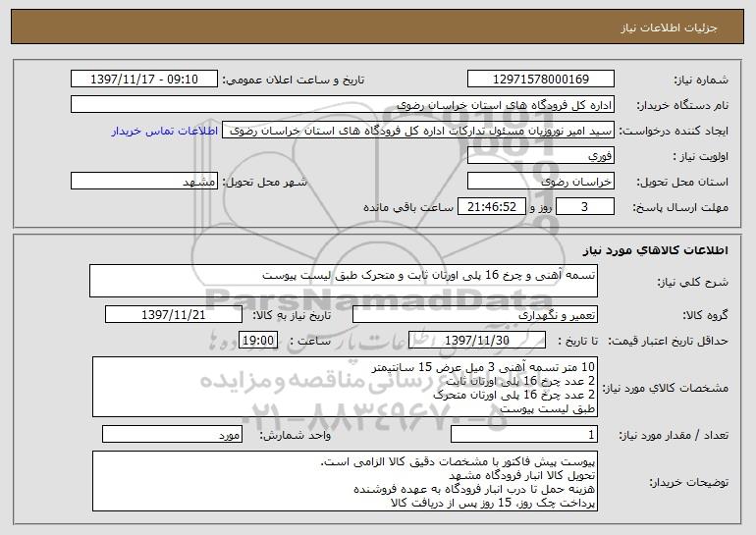
Task: Click the تاریخ نیاز به کالا field 1397/11/21
Action: [x=174, y=315]
